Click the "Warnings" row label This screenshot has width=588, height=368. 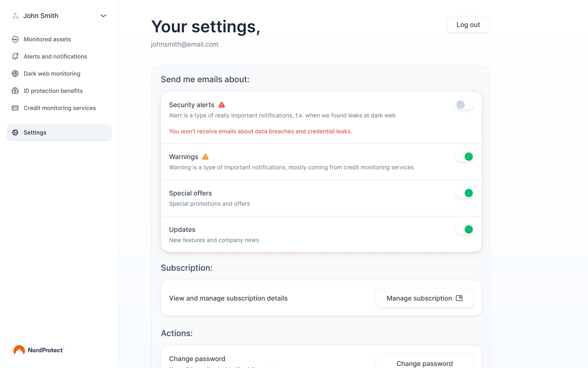click(x=184, y=157)
